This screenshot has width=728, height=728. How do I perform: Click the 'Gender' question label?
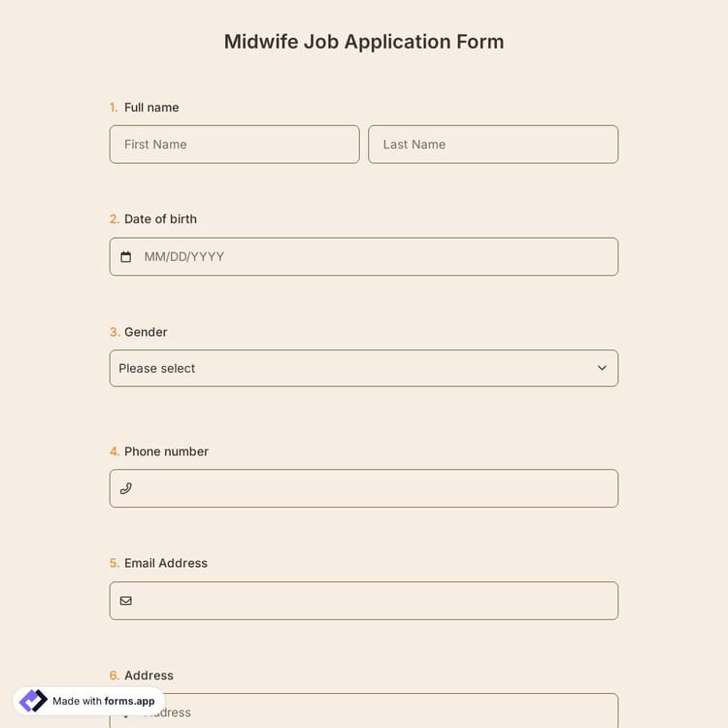146,332
